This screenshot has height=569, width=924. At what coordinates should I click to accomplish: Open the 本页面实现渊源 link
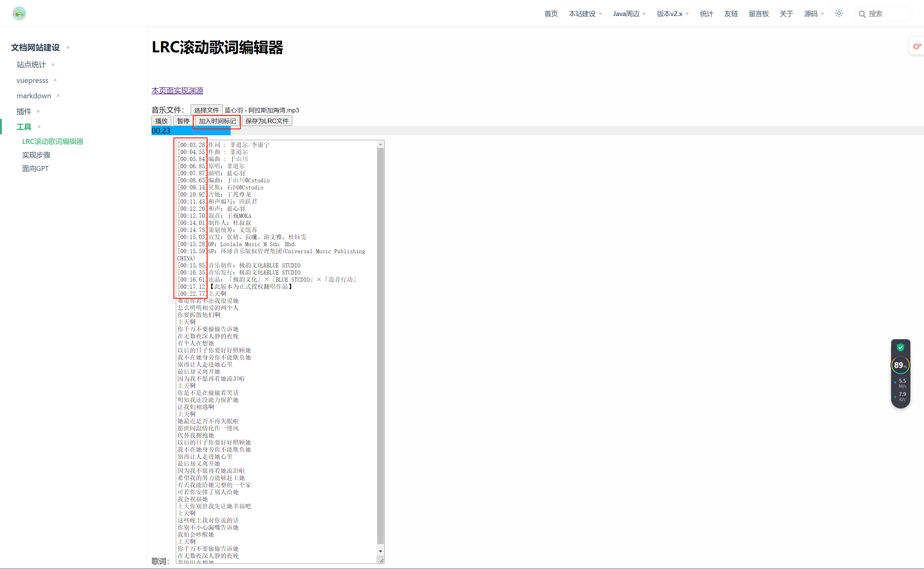177,91
